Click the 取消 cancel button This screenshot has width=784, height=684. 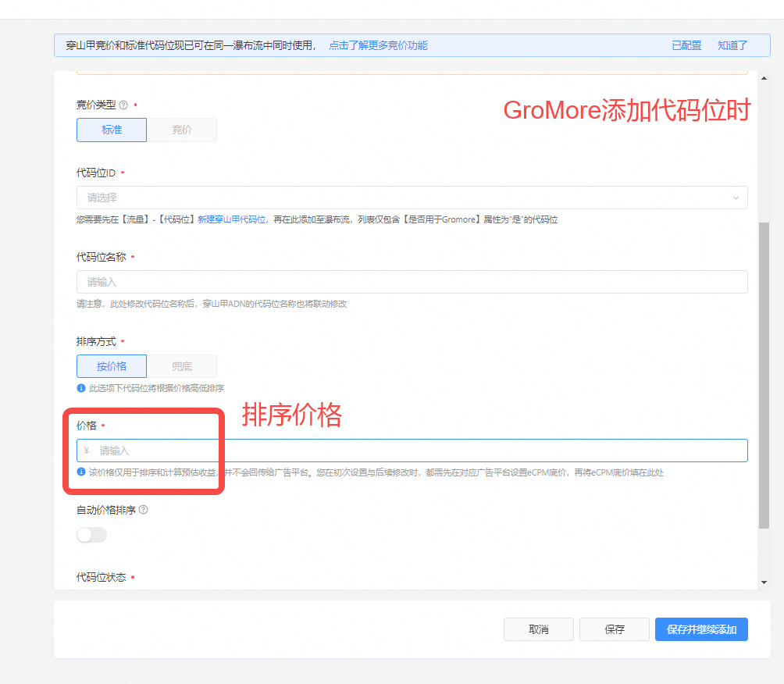538,629
